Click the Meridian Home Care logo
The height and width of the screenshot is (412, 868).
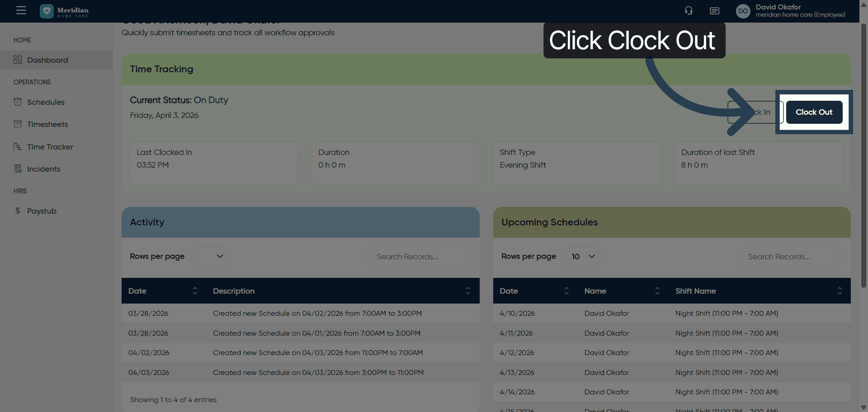tap(64, 11)
